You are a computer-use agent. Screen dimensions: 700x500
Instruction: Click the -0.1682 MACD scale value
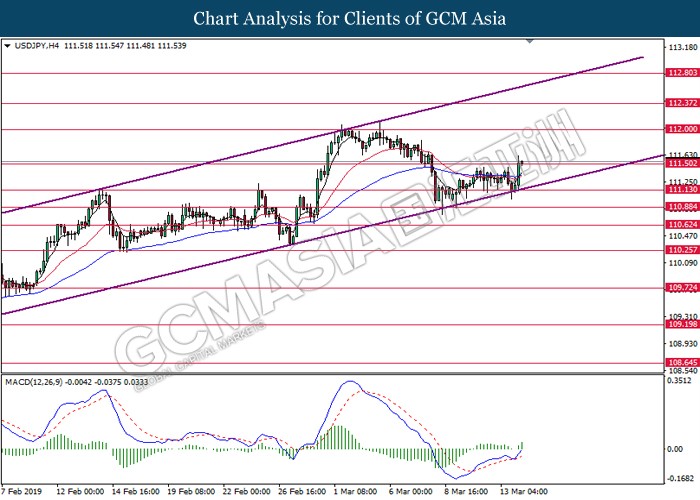[x=680, y=479]
